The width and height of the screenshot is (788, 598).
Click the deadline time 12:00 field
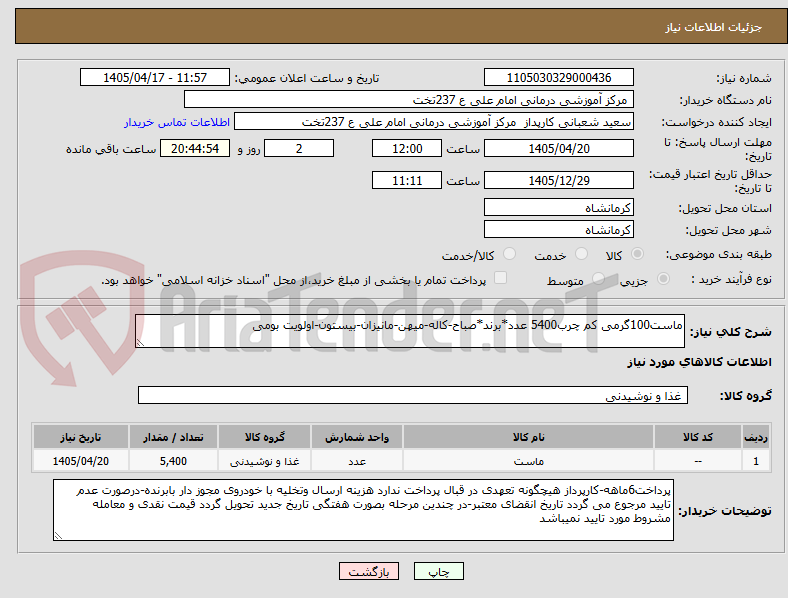coord(407,148)
